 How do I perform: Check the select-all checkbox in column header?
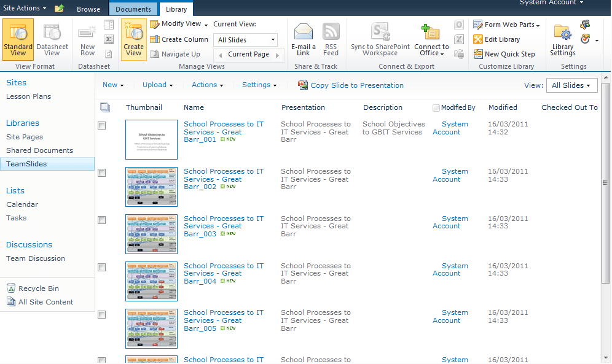[x=104, y=107]
